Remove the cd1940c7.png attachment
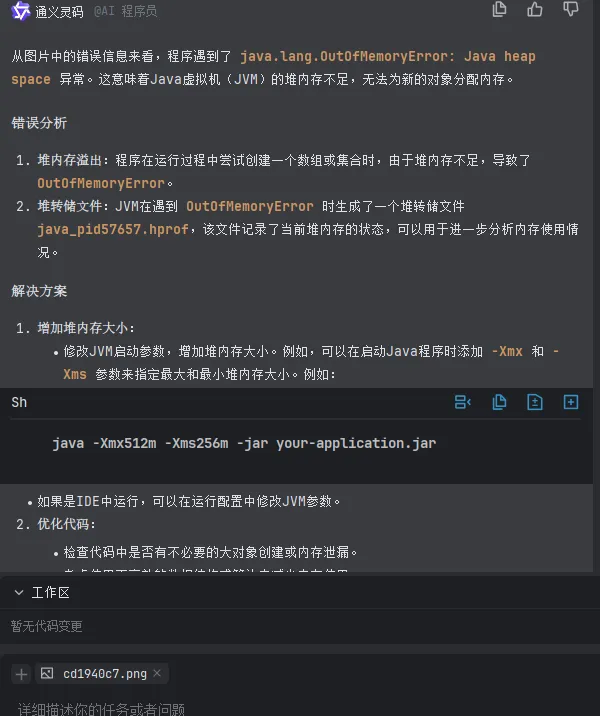This screenshot has height=716, width=600. (x=157, y=673)
